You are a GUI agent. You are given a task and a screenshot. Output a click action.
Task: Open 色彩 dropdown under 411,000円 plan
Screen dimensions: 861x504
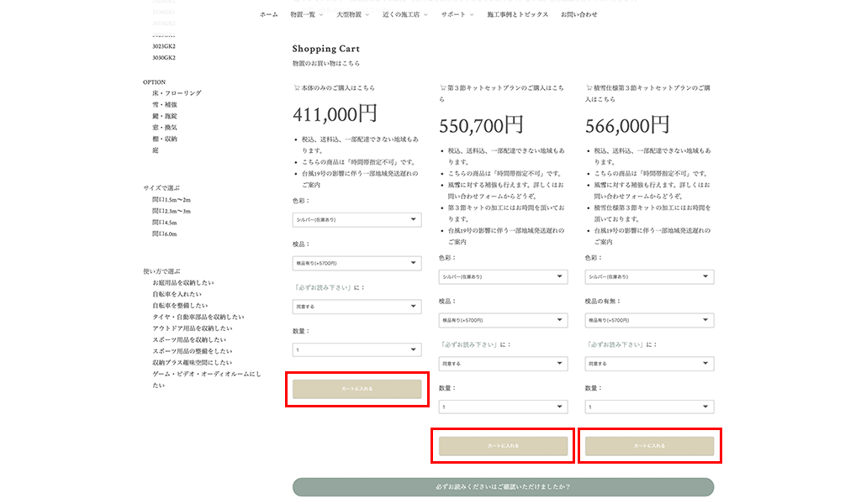point(357,220)
